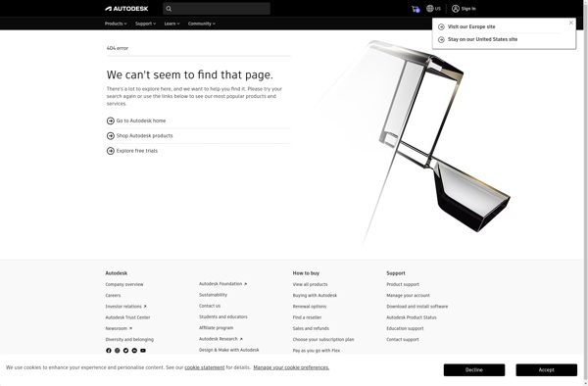Open Investor relations footer link

coord(126,307)
